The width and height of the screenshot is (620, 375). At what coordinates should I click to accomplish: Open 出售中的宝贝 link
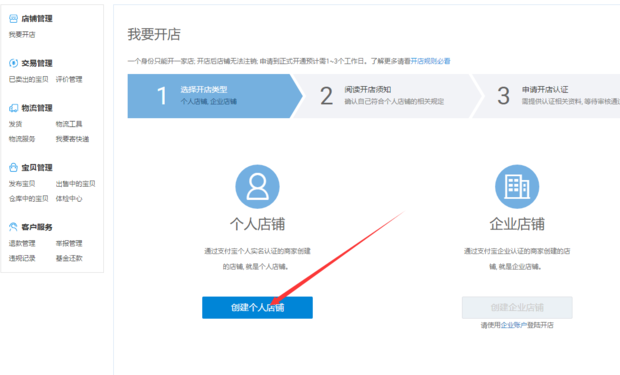(76, 184)
